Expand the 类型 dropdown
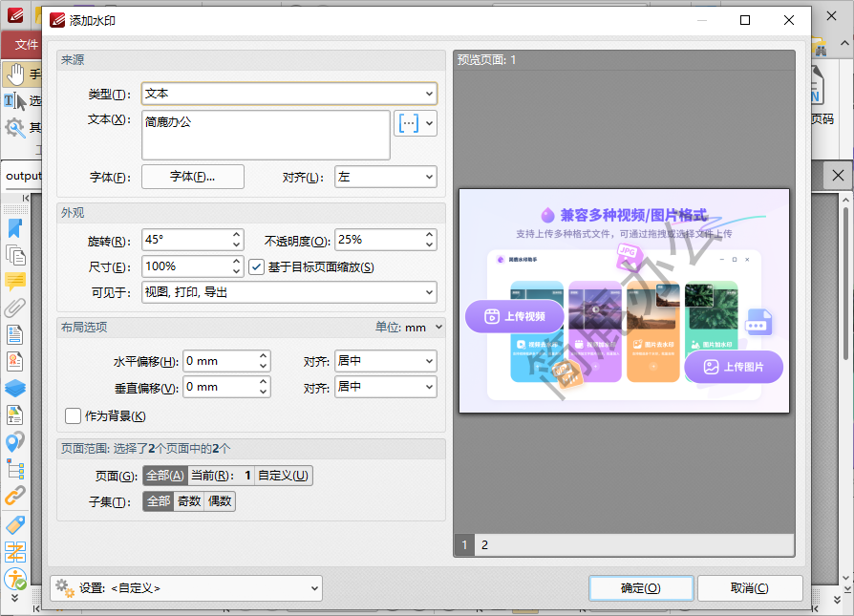 click(x=288, y=94)
